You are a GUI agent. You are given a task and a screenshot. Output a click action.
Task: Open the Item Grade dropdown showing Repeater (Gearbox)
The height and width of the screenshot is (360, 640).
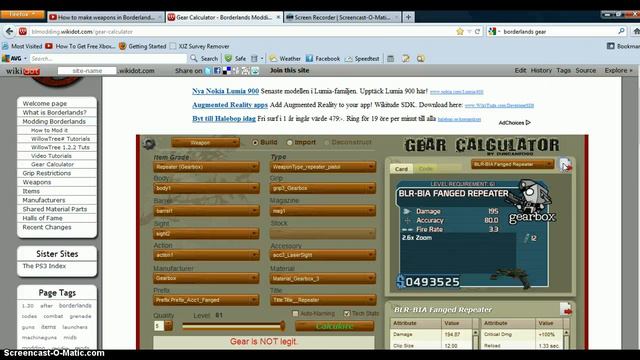coord(206,167)
